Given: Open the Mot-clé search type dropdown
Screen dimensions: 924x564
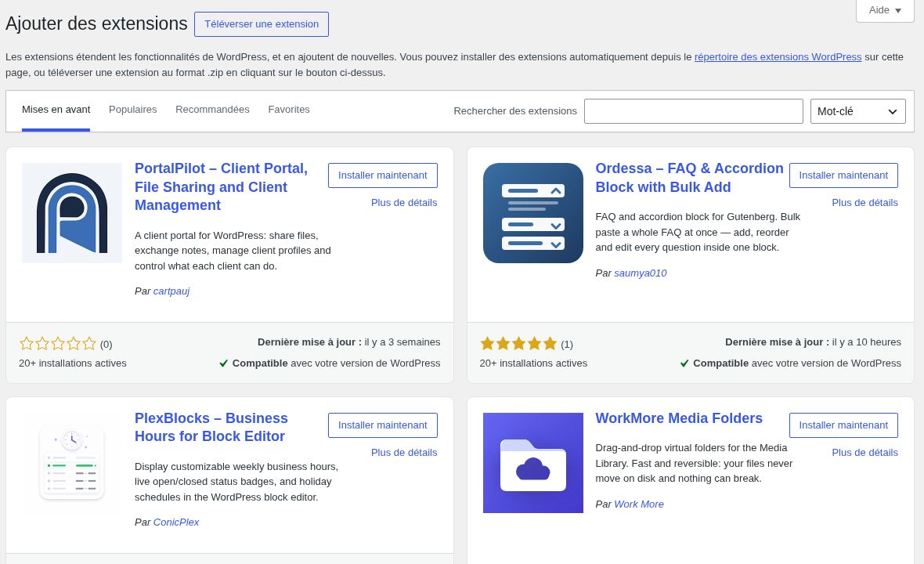Looking at the screenshot, I should coord(857,111).
